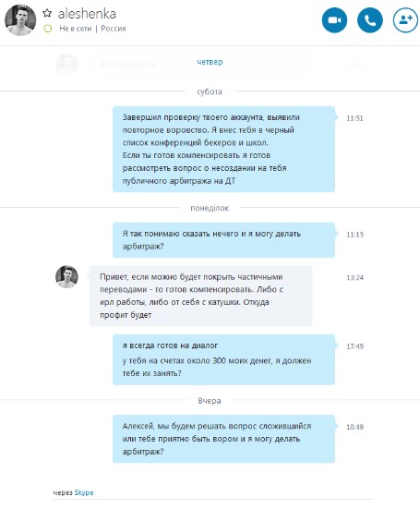This screenshot has height=509, width=420.
Task: Open the Skype link at bottom
Action: coord(84,492)
